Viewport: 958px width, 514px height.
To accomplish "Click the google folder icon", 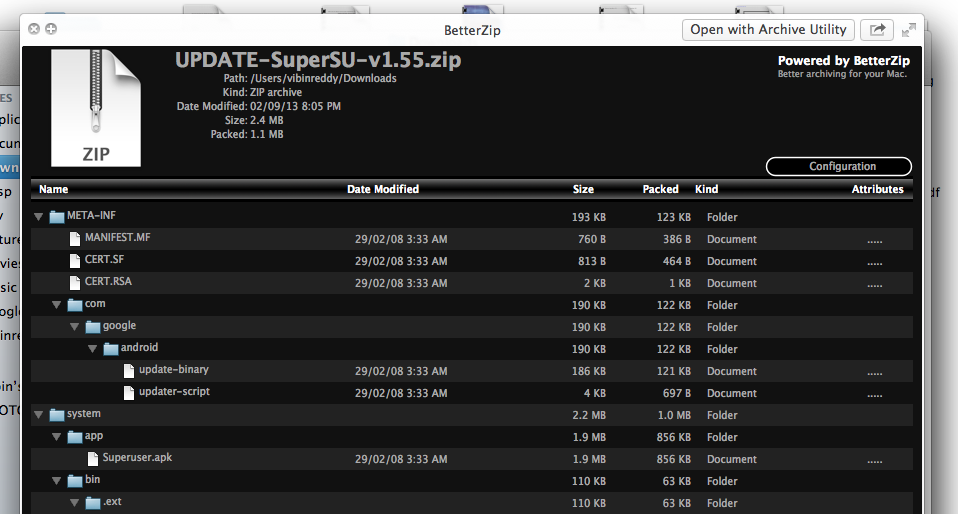I will click(x=93, y=326).
